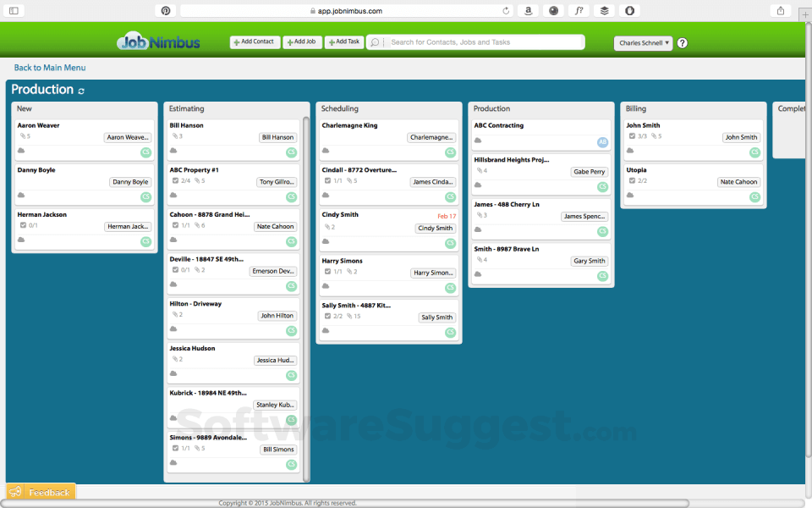Open the Nate Cahoon contact on Utopia card
The width and height of the screenshot is (812, 508).
(738, 182)
